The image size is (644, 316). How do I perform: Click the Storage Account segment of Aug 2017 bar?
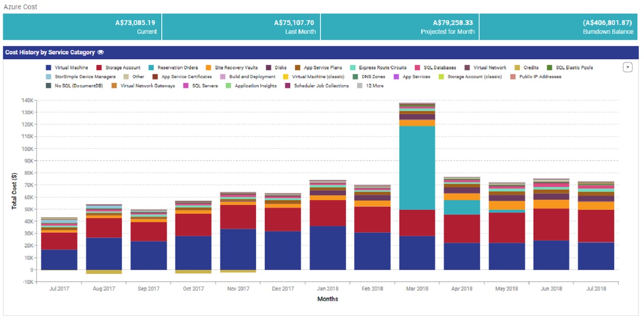[103, 228]
